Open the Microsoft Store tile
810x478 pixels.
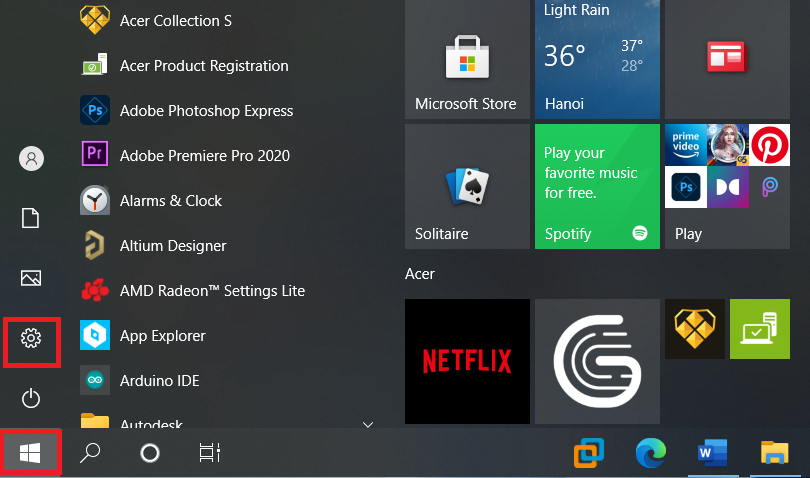[468, 59]
